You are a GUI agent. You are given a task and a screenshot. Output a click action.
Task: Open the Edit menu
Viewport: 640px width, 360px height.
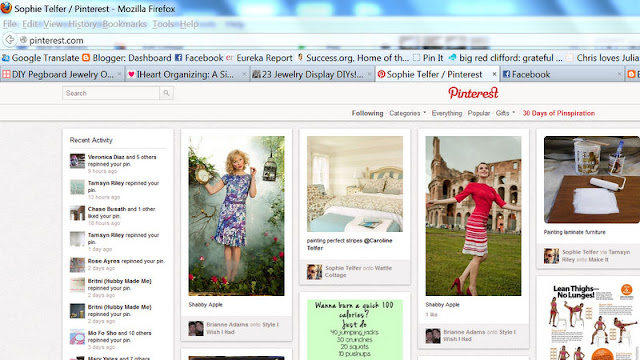[30, 24]
